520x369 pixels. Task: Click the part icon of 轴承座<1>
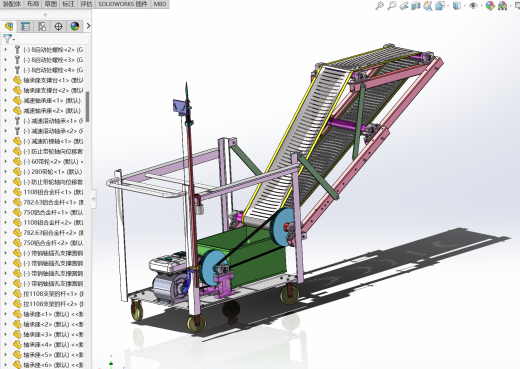pyautogui.click(x=17, y=314)
